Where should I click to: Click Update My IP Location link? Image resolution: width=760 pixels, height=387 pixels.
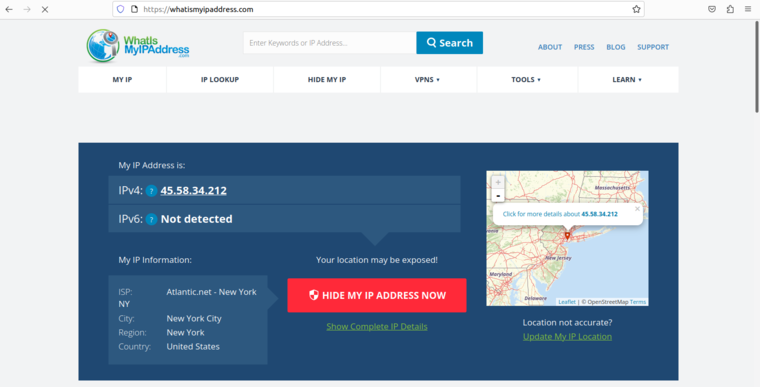[x=567, y=337]
